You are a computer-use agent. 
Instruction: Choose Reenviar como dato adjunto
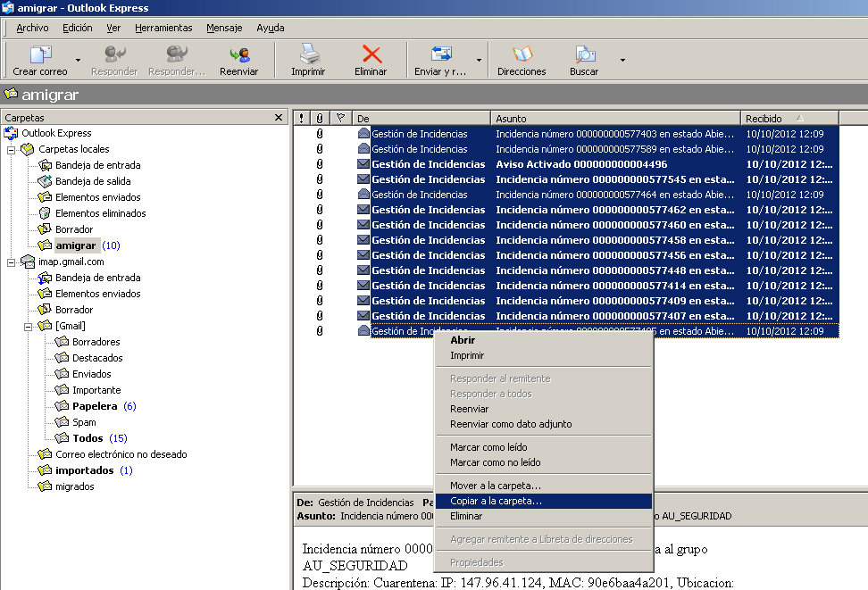pos(543,424)
